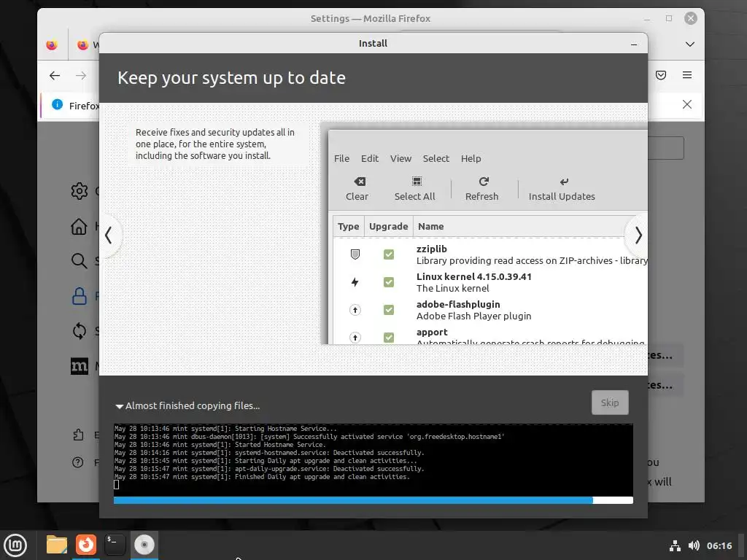Open the Mozilla 'm' category in Firefox settings

pos(79,366)
